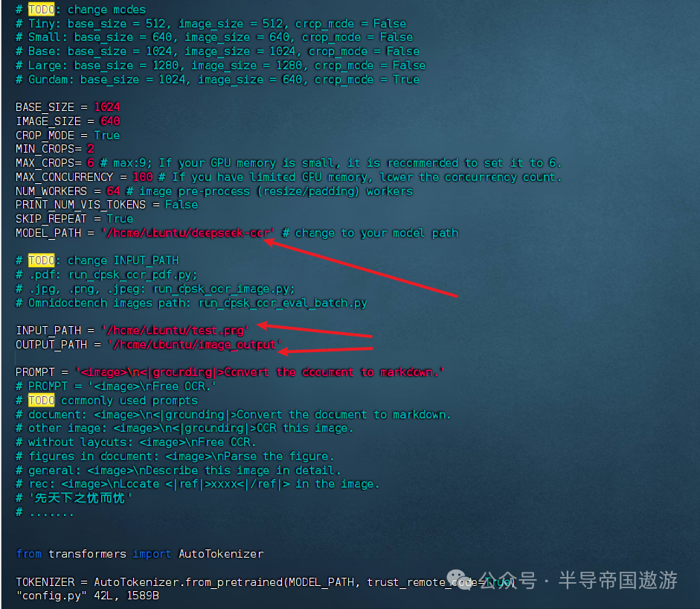
Task: Click the '# rec:' Locate ref comment line
Action: pos(197,484)
